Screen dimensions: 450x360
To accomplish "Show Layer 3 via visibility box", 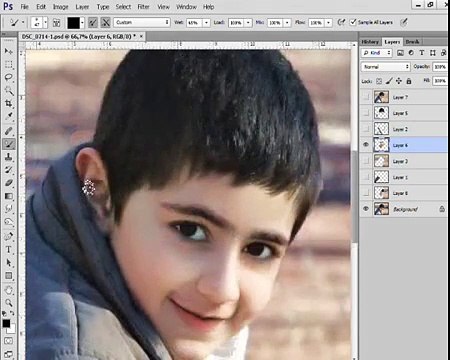I will pyautogui.click(x=366, y=161).
